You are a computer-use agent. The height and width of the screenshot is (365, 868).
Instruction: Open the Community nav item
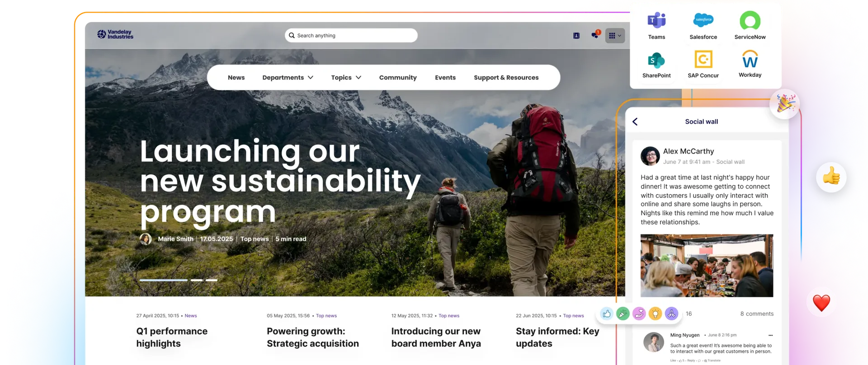point(398,78)
